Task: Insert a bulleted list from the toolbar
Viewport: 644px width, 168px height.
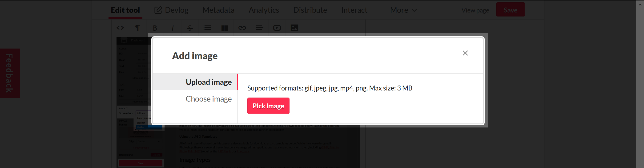Action: click(x=207, y=28)
